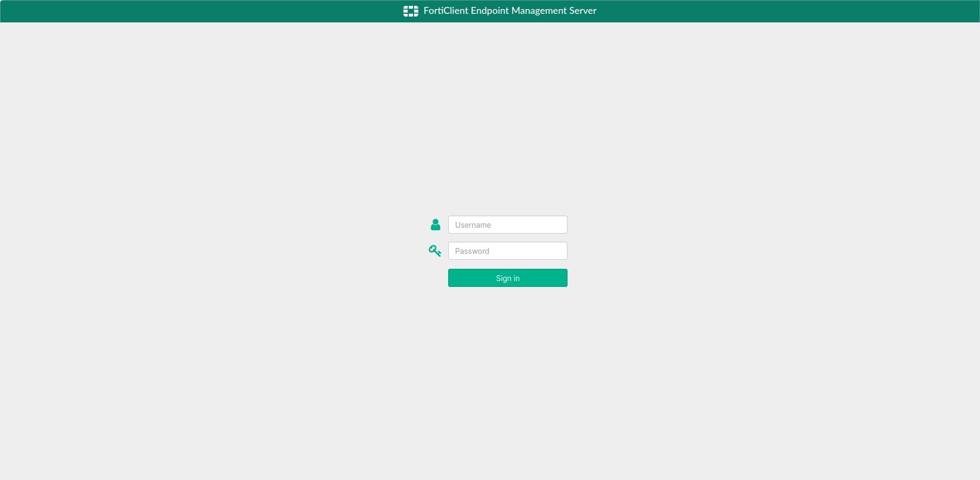Submit the login form with Sign in
The width and height of the screenshot is (980, 480).
[x=507, y=278]
